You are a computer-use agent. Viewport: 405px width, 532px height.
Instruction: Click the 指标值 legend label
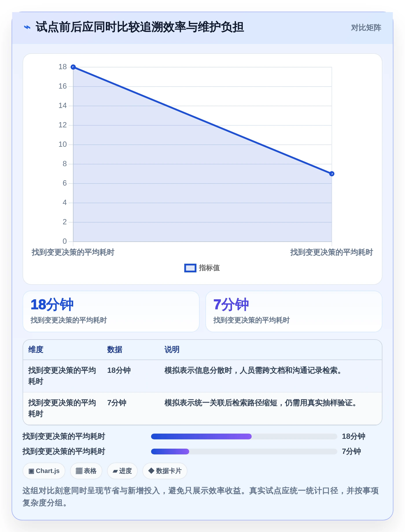(x=209, y=268)
